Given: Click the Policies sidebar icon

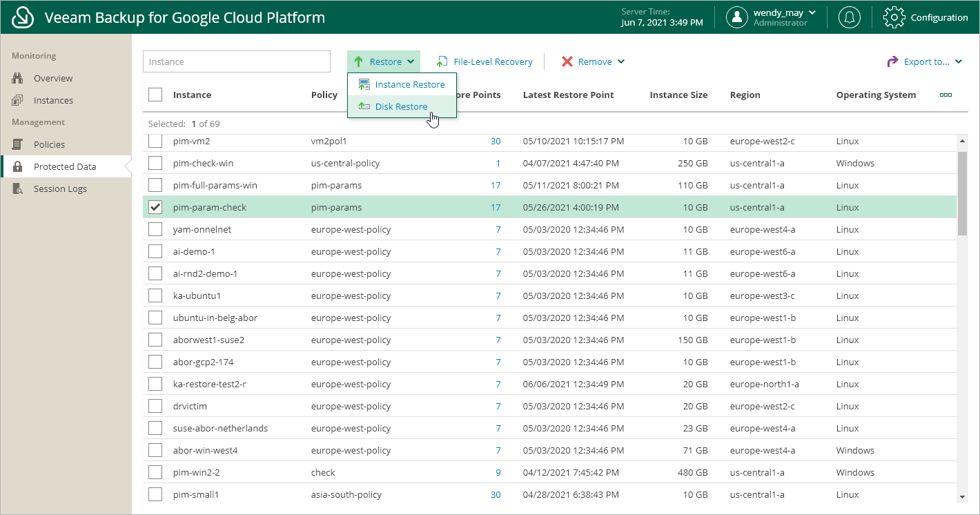Looking at the screenshot, I should pyautogui.click(x=18, y=144).
